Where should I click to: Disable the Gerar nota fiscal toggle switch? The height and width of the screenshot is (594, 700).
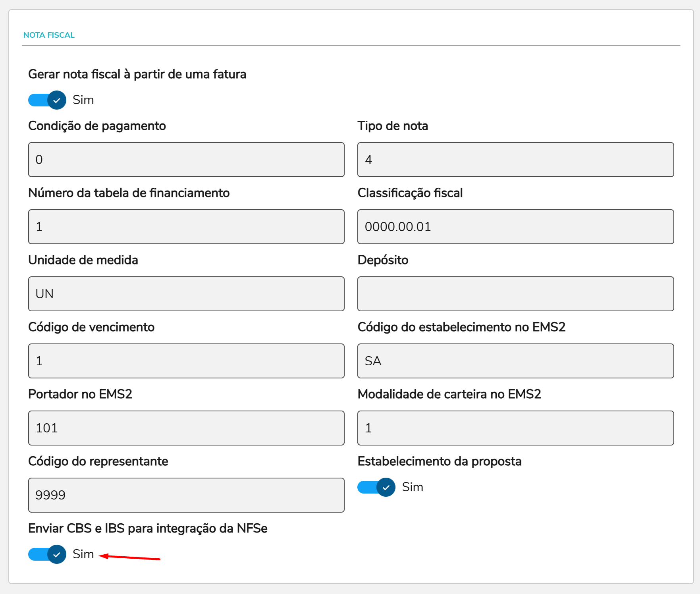click(47, 100)
